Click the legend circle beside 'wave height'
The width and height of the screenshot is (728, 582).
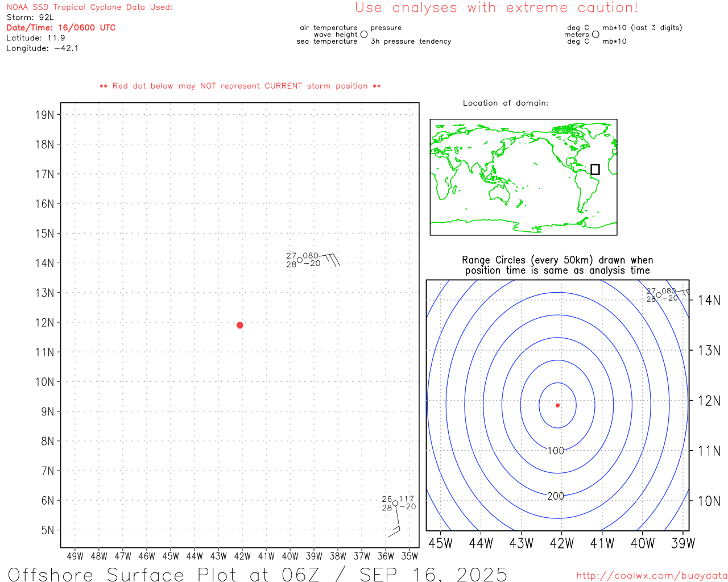364,34
